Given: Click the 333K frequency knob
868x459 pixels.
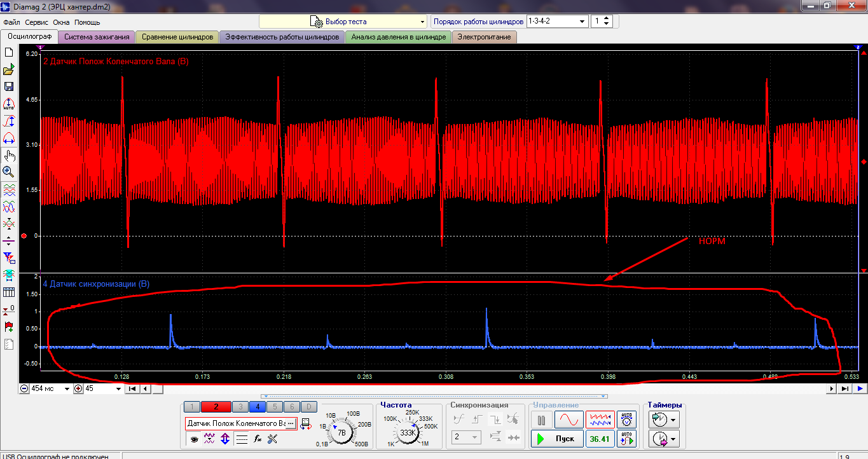Looking at the screenshot, I should click(x=407, y=432).
